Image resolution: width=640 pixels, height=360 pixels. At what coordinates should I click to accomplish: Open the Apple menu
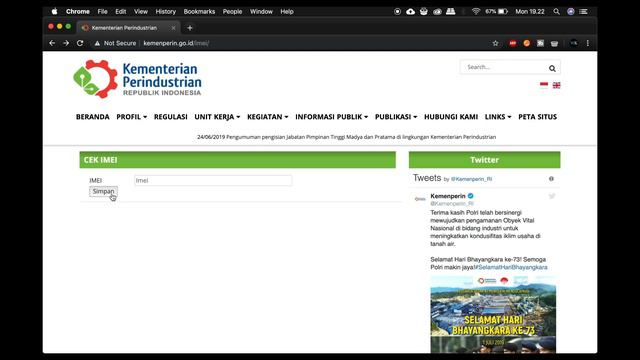(x=54, y=11)
